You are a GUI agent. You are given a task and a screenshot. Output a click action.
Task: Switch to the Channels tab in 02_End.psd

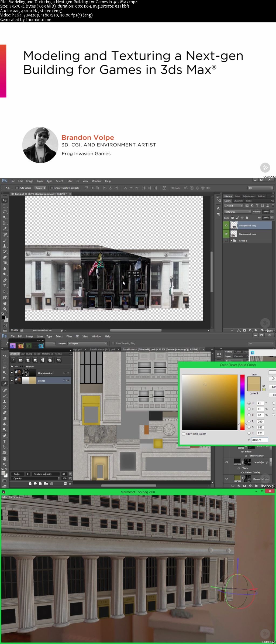(x=238, y=201)
